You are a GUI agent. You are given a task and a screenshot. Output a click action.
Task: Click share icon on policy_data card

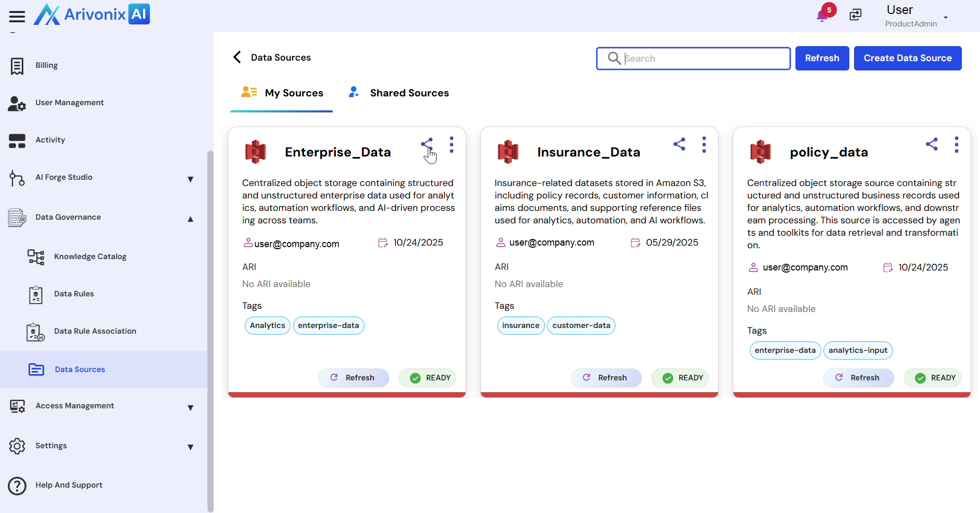click(x=932, y=144)
